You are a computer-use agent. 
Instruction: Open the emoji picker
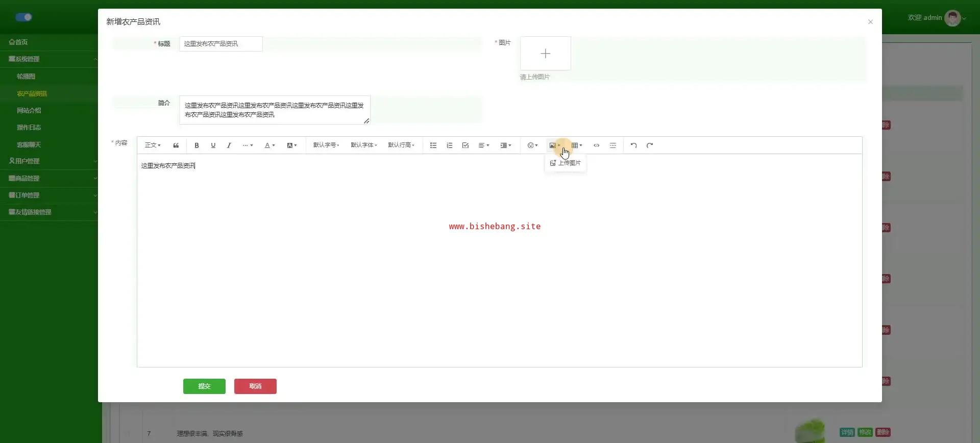(x=532, y=145)
